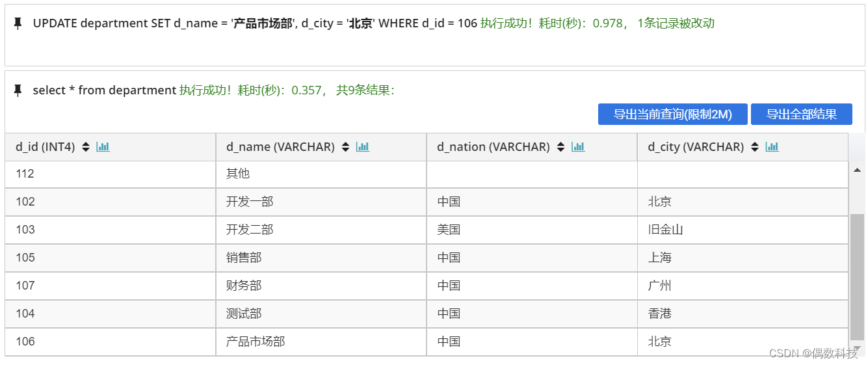The height and width of the screenshot is (365, 868).
Task: Click the vertical scrollbar thumb
Action: (858, 277)
